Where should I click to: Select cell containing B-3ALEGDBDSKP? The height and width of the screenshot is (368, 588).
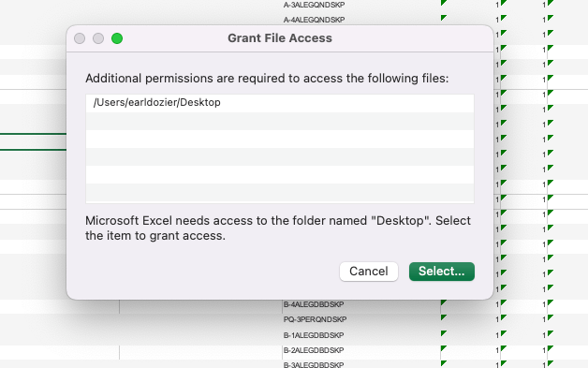tap(361, 364)
